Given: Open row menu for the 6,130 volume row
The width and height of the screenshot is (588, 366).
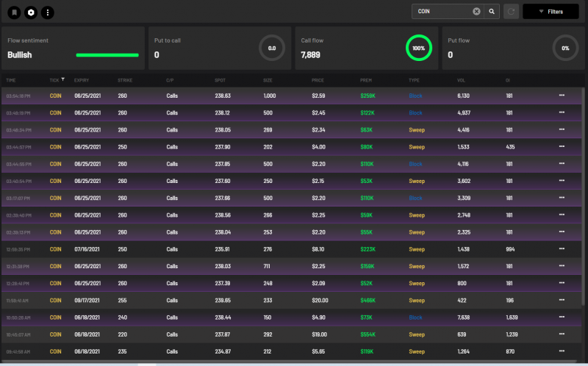Looking at the screenshot, I should coord(562,96).
